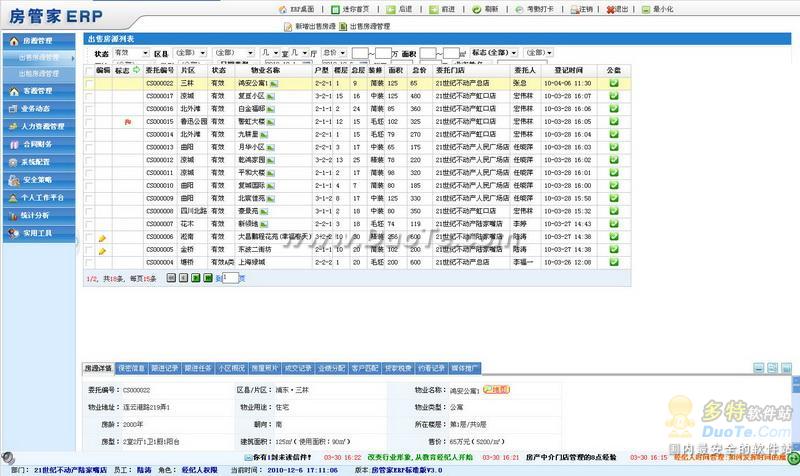Select the checkbox for listing CS000017

90,96
